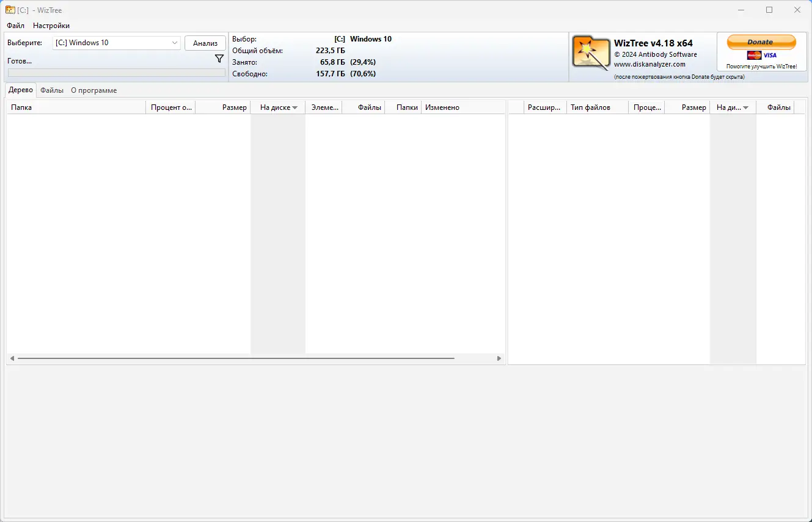Click the '(70,6%)' free percent text
812x522 pixels.
tap(363, 74)
